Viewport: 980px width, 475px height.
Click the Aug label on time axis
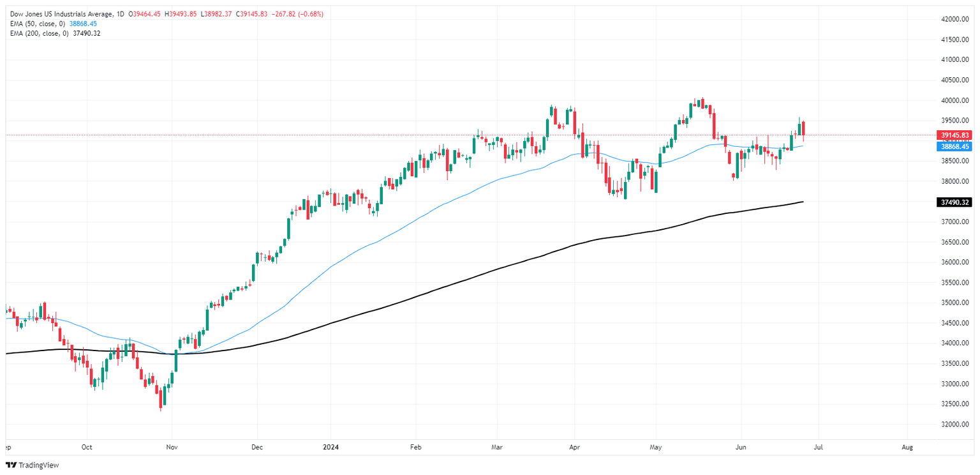click(x=907, y=448)
